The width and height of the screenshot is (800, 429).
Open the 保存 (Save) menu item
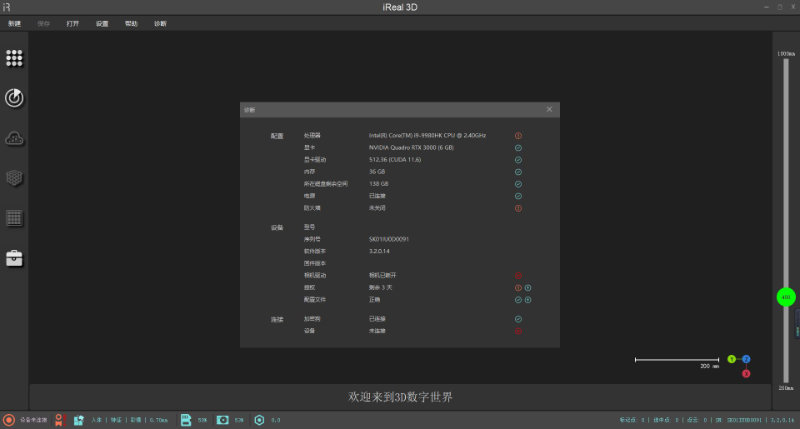pyautogui.click(x=43, y=23)
